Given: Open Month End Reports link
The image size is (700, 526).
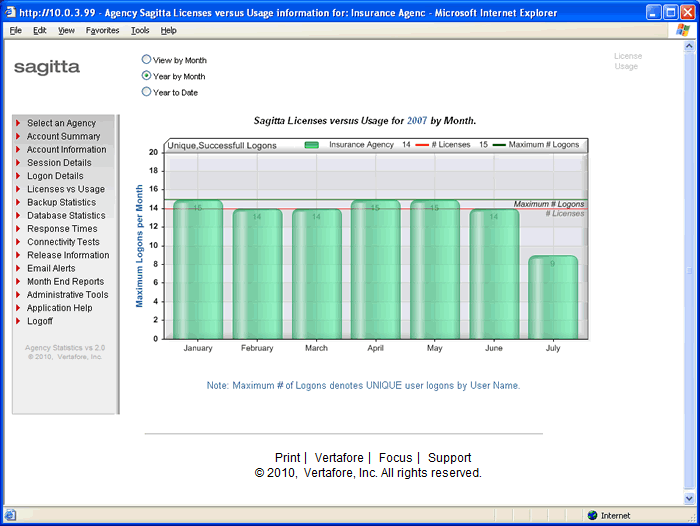Looking at the screenshot, I should click(x=65, y=281).
